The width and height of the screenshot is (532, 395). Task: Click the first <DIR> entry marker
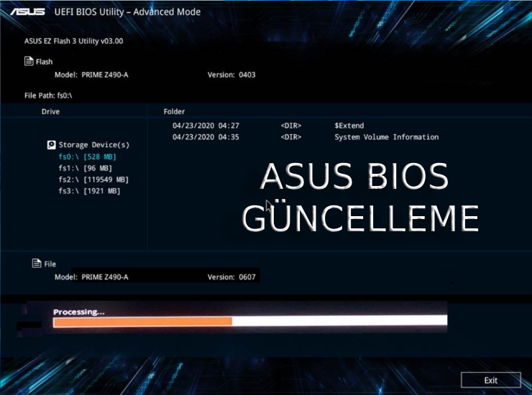pos(290,126)
